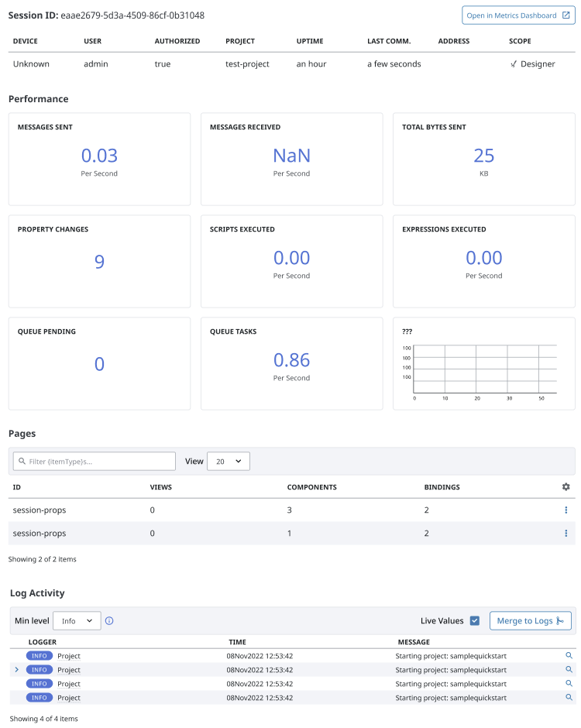The image size is (581, 728).
Task: Click the LOGGER column header
Action: point(43,642)
